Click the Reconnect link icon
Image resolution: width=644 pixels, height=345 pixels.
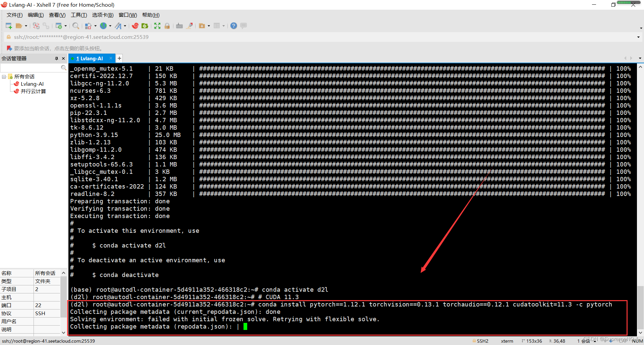46,26
